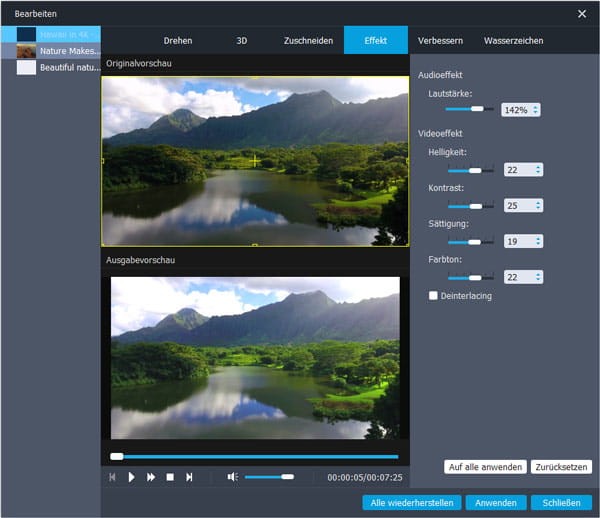Mute audio with the speaker icon
The width and height of the screenshot is (600, 518).
[x=232, y=477]
